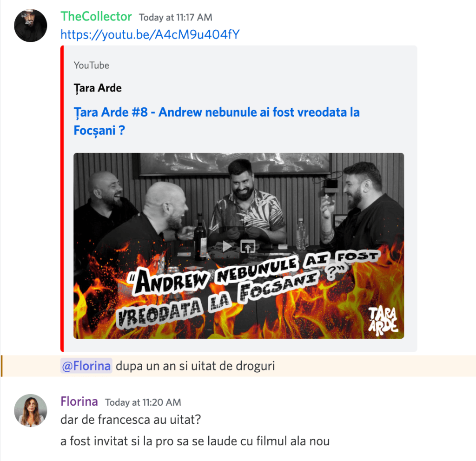The height and width of the screenshot is (461, 476).
Task: Open the video in browser via popout icon
Action: (248, 246)
